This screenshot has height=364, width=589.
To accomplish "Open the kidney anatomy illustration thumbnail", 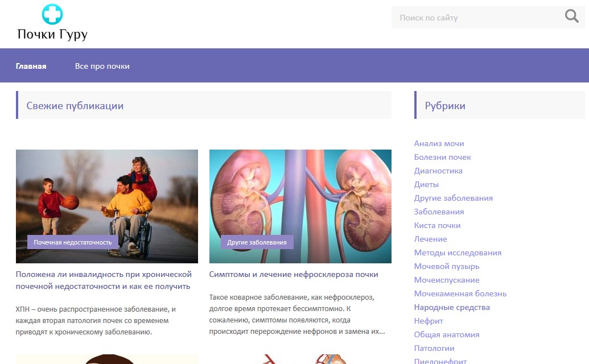I will click(300, 206).
